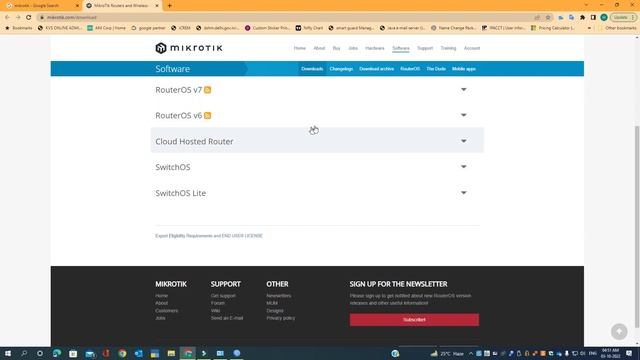Open the About menu item
This screenshot has height=360, width=640.
pos(319,48)
